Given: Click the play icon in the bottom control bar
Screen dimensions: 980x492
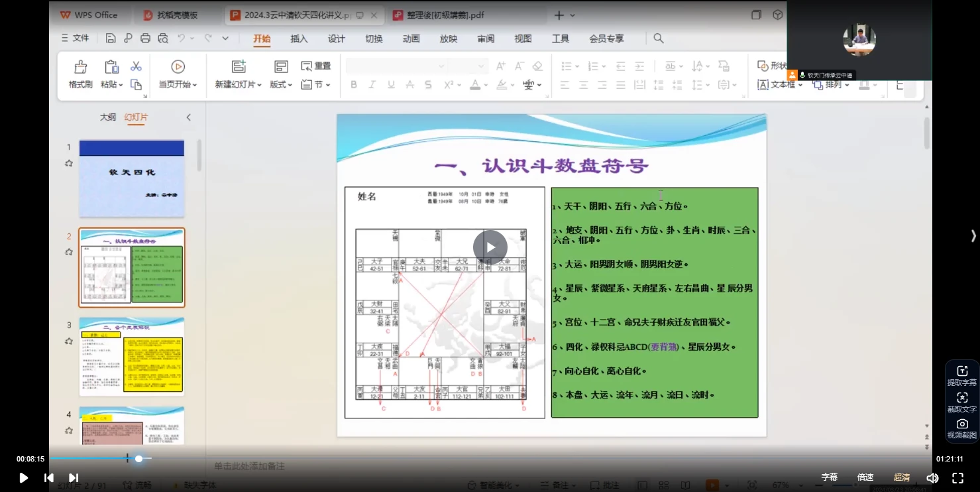Looking at the screenshot, I should click(23, 477).
